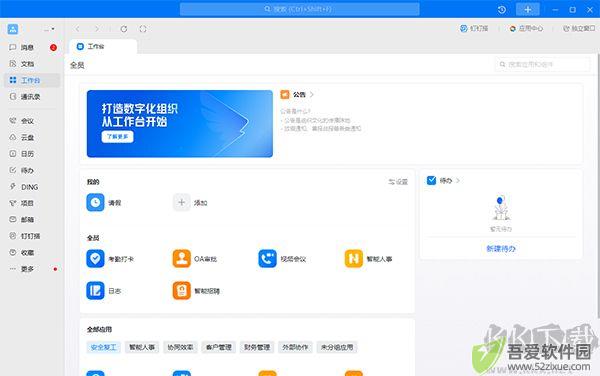Click the app and component search field
This screenshot has height=376, width=600.
(543, 65)
